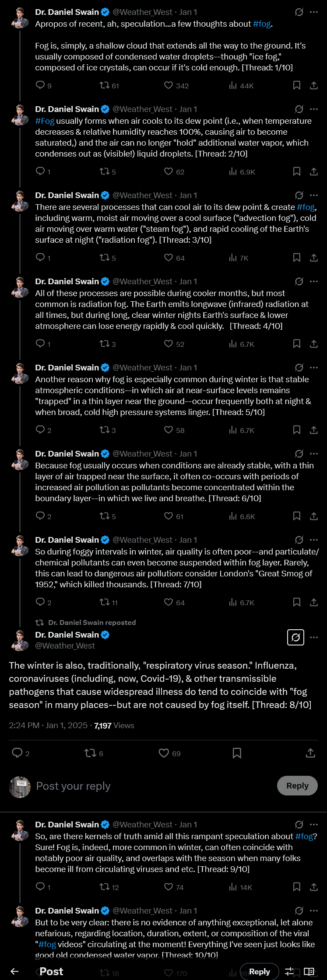Viewport: 327px width, 980px height.
Task: Go back using the bottom arrow
Action: 14,971
